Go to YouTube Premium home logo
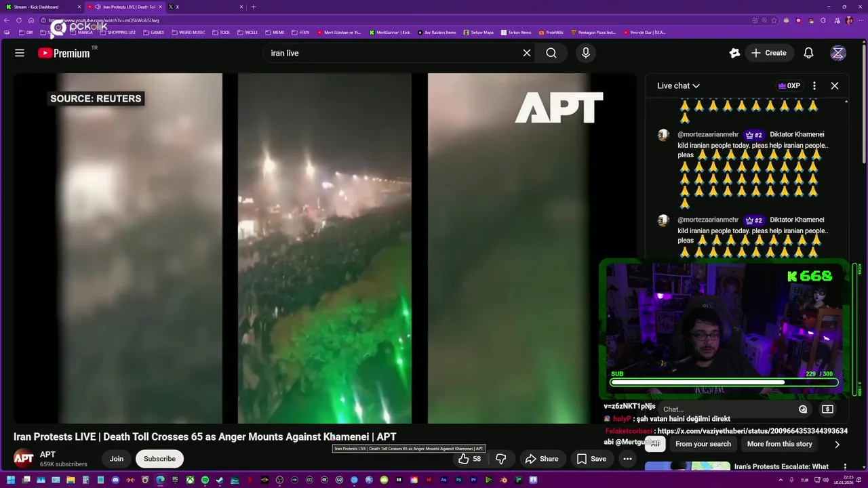 tap(64, 53)
